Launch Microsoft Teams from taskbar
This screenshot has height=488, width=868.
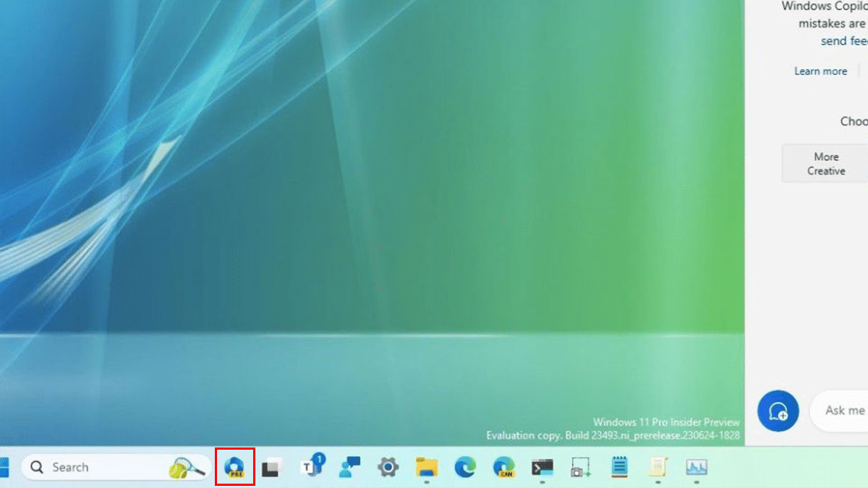click(x=311, y=467)
